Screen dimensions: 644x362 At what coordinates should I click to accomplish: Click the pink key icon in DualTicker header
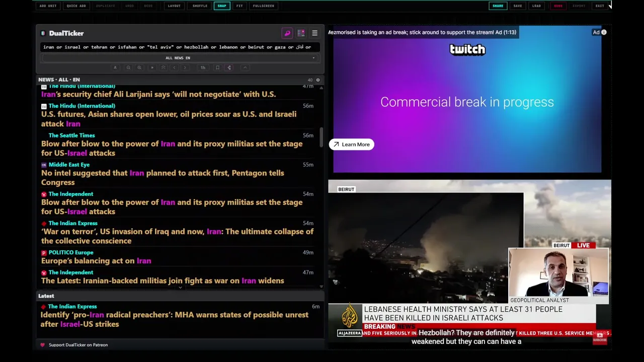(287, 33)
